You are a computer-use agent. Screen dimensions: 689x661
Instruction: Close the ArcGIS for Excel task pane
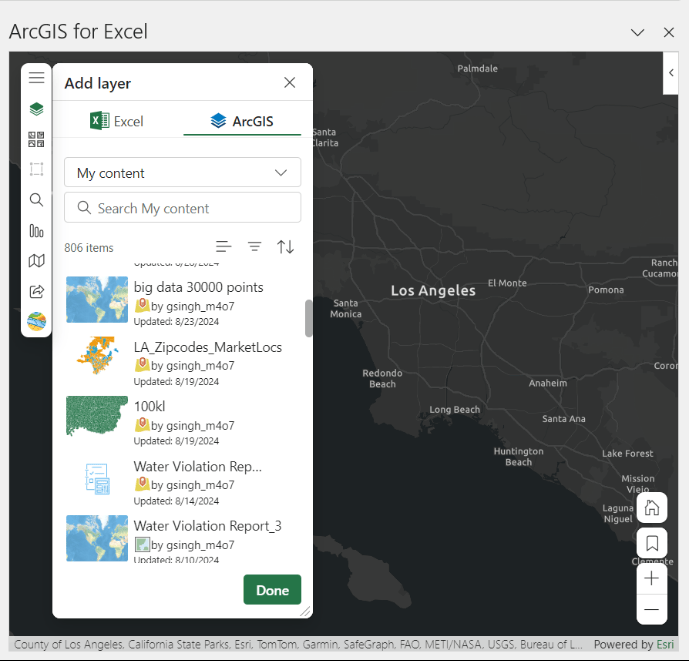point(669,32)
